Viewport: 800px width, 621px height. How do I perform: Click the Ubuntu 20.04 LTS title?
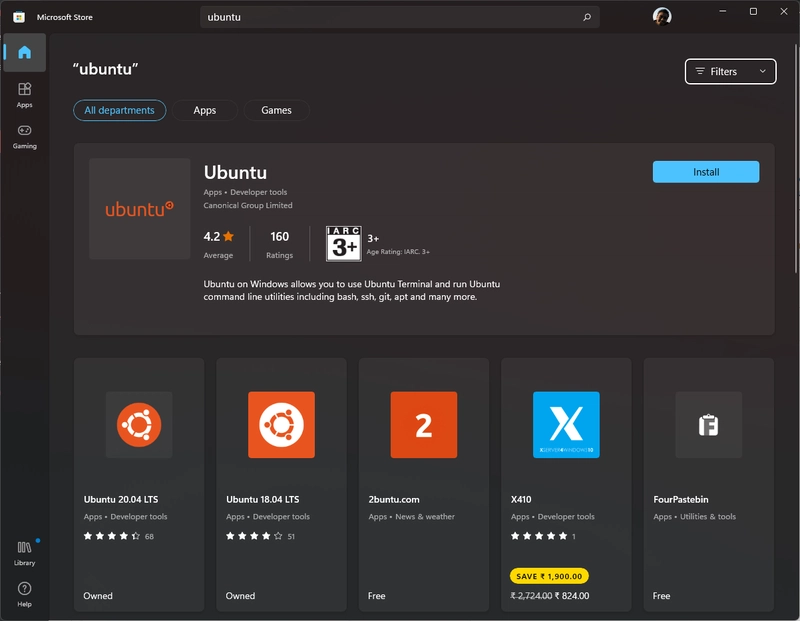click(x=121, y=500)
